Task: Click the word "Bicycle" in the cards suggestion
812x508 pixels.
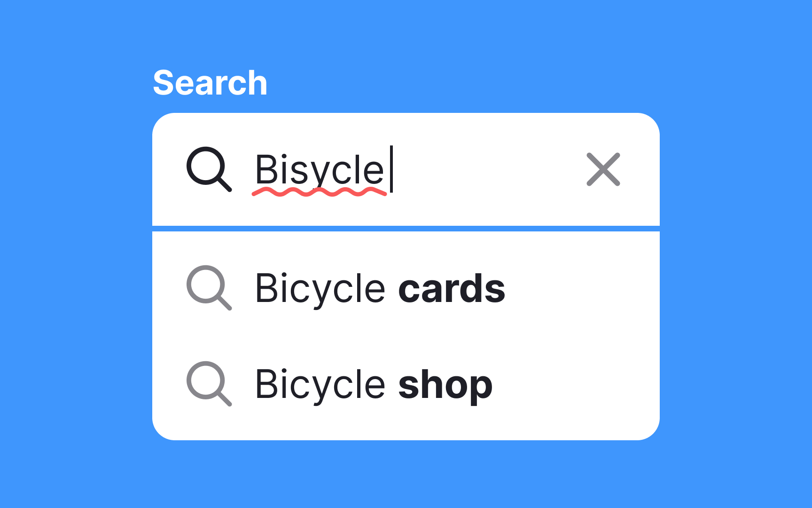Action: tap(320, 288)
